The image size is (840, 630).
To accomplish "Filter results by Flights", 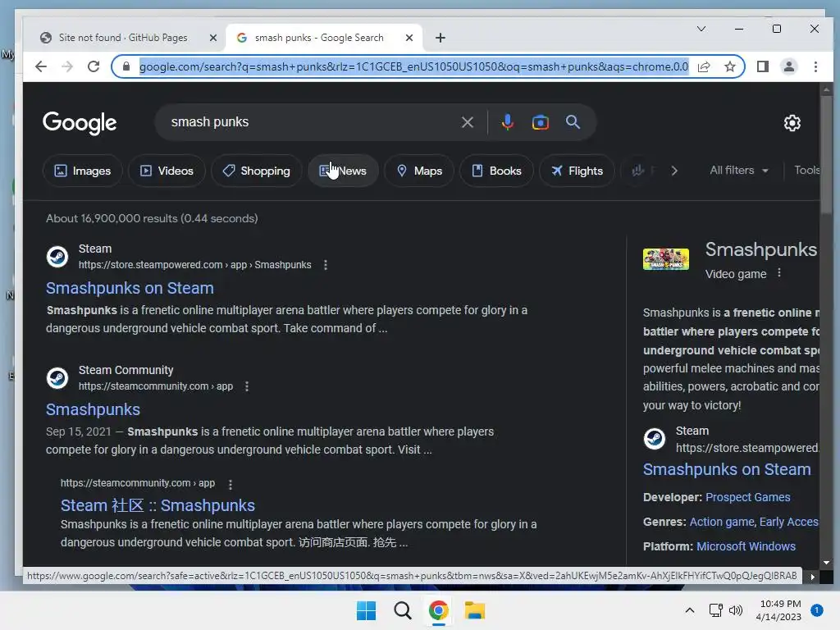I will point(577,171).
